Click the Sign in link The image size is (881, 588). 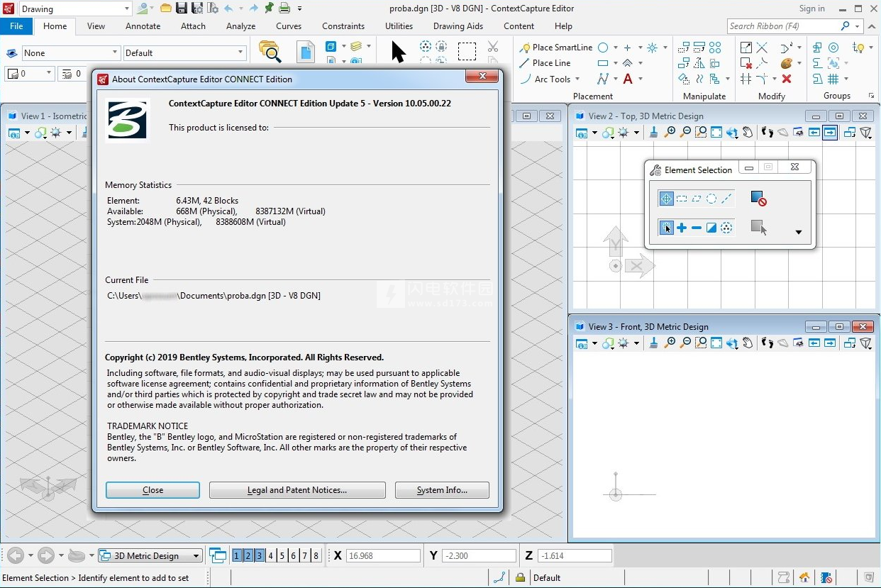point(811,9)
